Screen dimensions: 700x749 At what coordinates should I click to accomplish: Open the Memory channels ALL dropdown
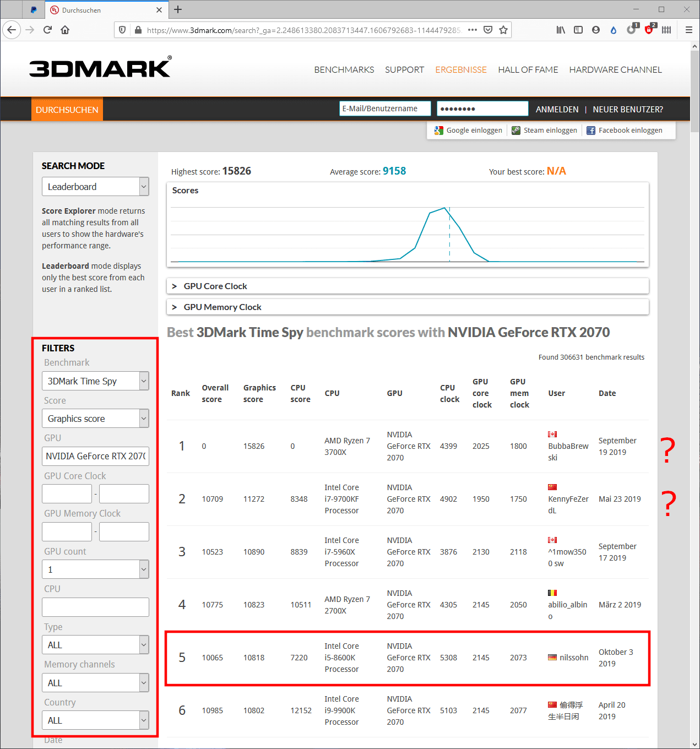coord(95,683)
